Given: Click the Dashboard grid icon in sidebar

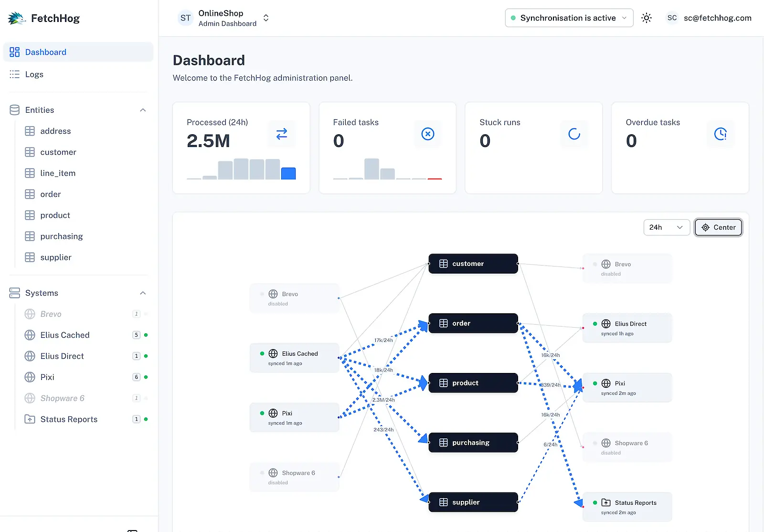Looking at the screenshot, I should 15,52.
